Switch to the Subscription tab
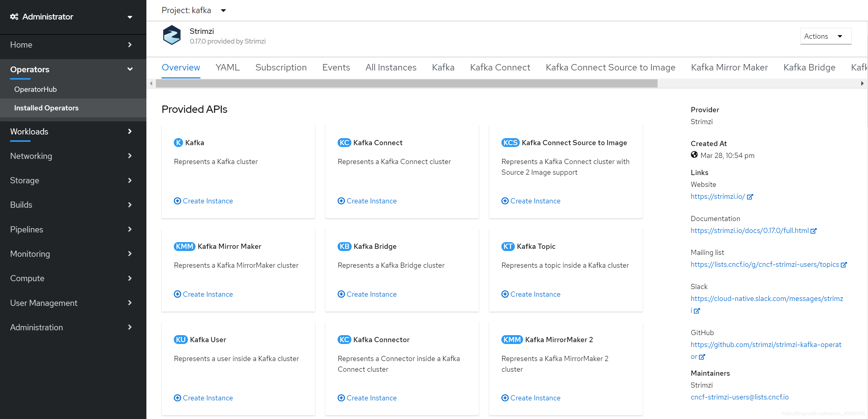 (281, 66)
